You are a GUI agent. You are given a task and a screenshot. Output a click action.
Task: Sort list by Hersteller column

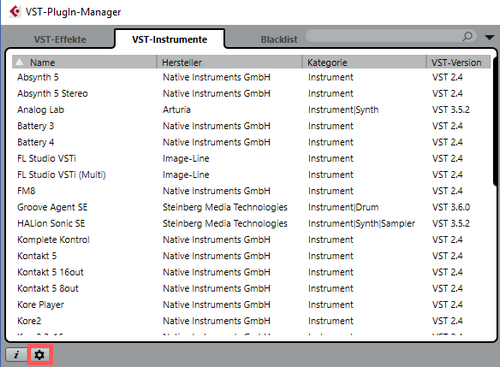(229, 62)
